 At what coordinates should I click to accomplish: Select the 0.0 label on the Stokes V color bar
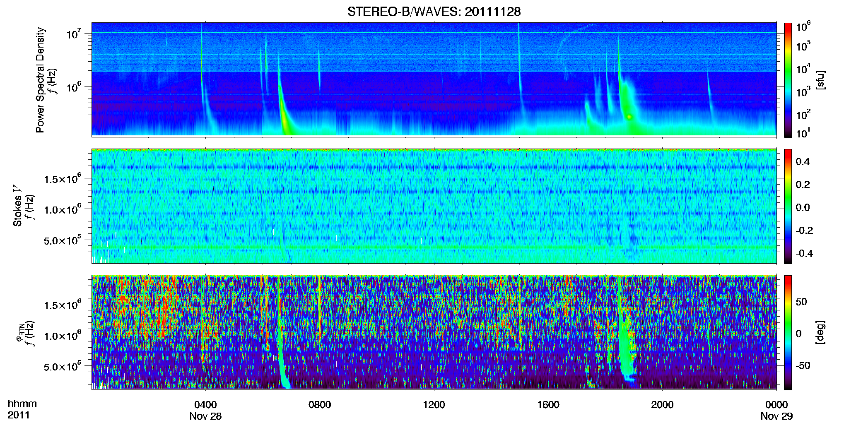tap(803, 207)
